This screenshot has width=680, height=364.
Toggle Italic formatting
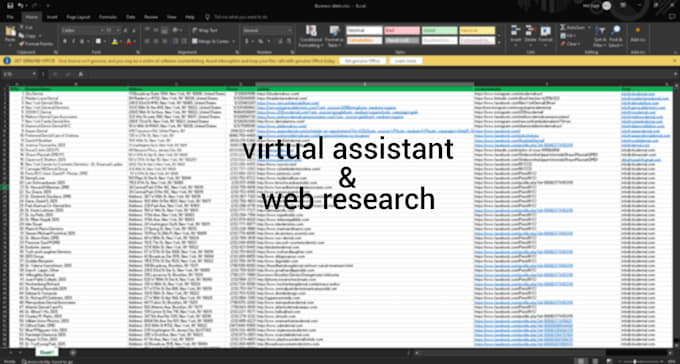[73, 42]
